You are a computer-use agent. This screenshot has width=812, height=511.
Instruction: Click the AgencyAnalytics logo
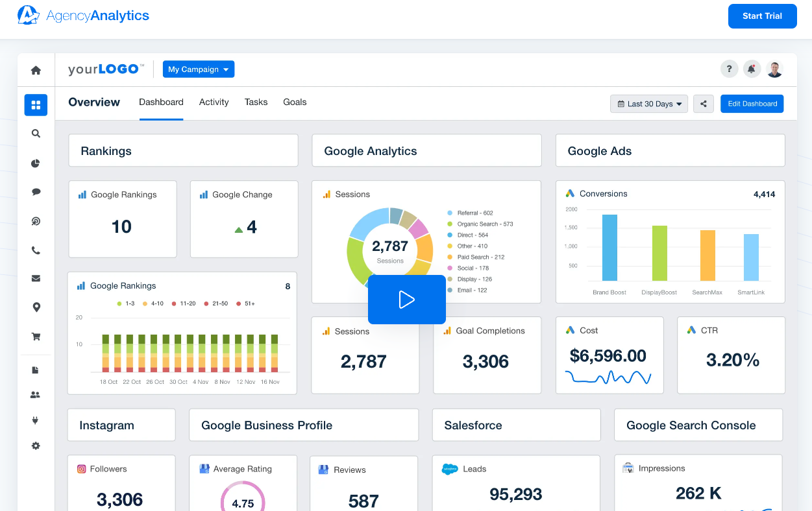(x=83, y=15)
